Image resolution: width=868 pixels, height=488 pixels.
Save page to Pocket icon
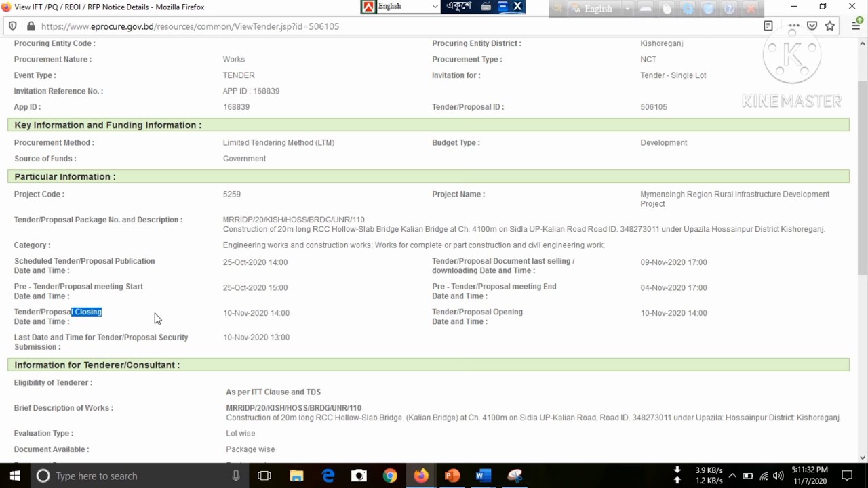pos(812,26)
